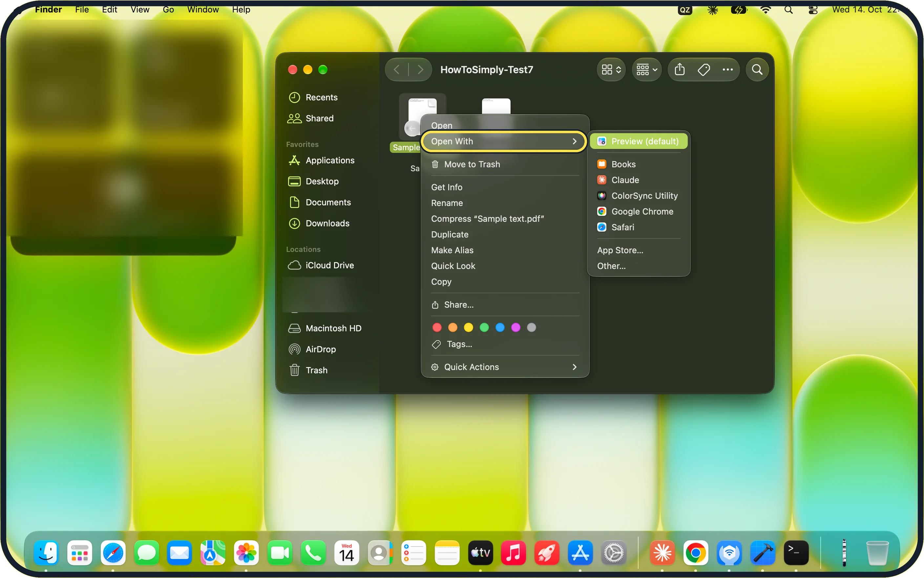Open the icon view switcher dropdown
Image resolution: width=924 pixels, height=578 pixels.
[611, 70]
